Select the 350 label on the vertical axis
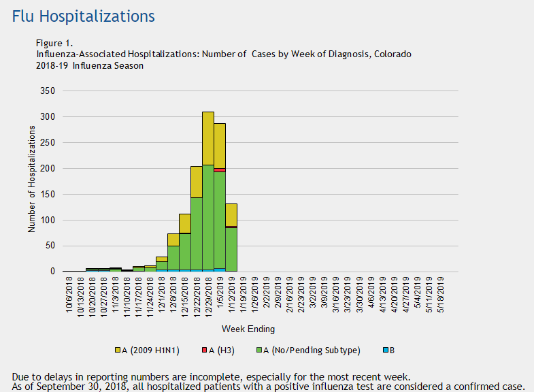Screen dimensions: 534x392 48,91
